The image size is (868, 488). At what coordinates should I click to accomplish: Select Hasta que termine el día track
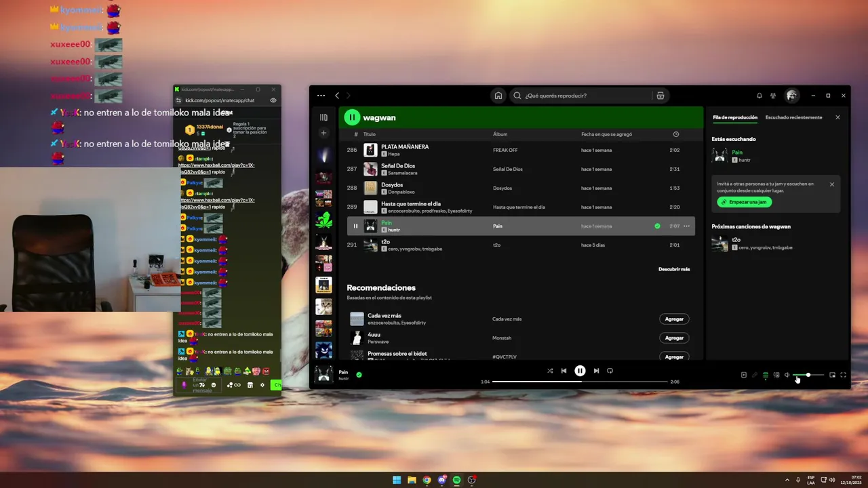coord(521,207)
